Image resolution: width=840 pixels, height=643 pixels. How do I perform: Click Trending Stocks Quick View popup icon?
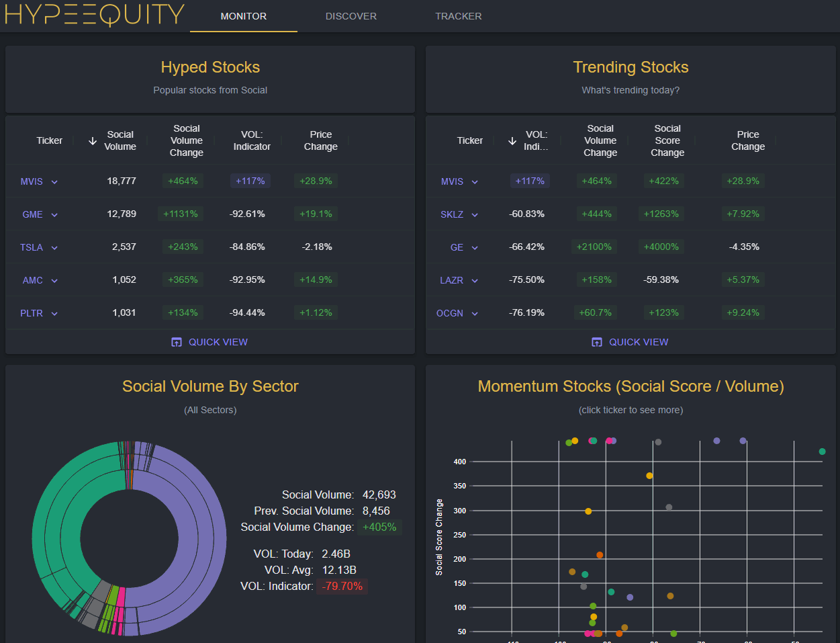(x=597, y=342)
